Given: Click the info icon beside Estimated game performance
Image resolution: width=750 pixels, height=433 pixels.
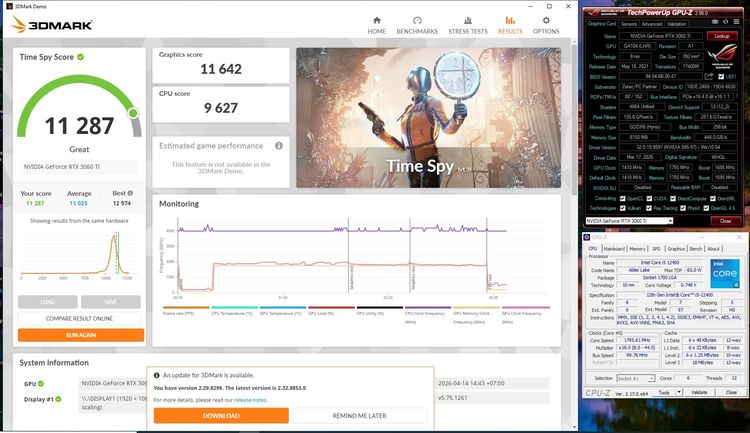Looking at the screenshot, I should (x=279, y=145).
